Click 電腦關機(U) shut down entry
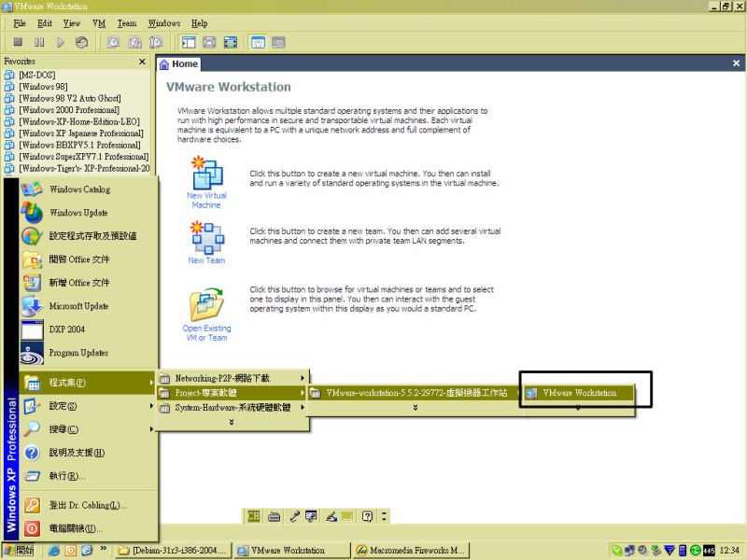The image size is (747, 560). 88,528
